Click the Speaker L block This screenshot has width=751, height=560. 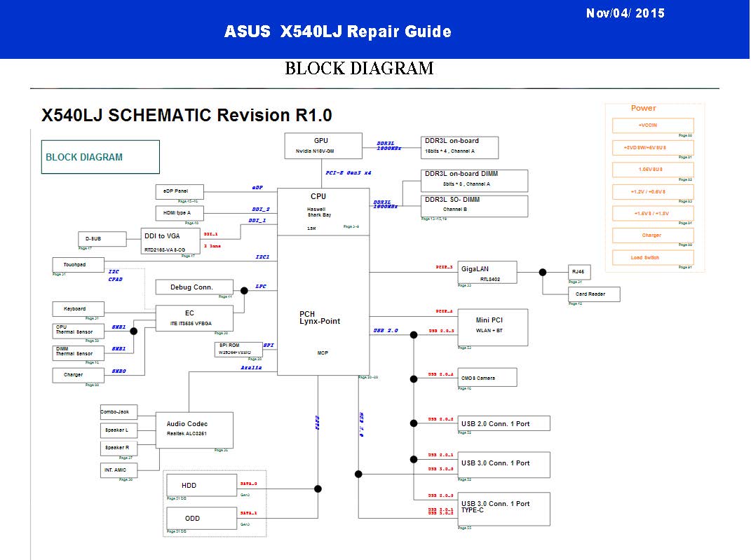click(x=119, y=430)
